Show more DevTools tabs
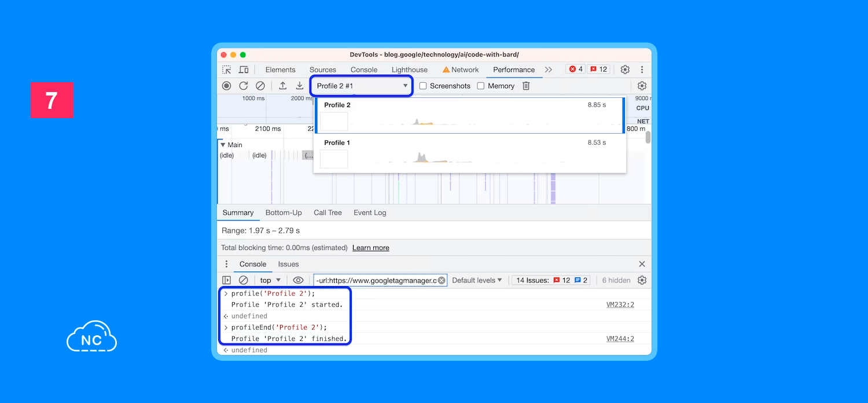 click(x=549, y=69)
